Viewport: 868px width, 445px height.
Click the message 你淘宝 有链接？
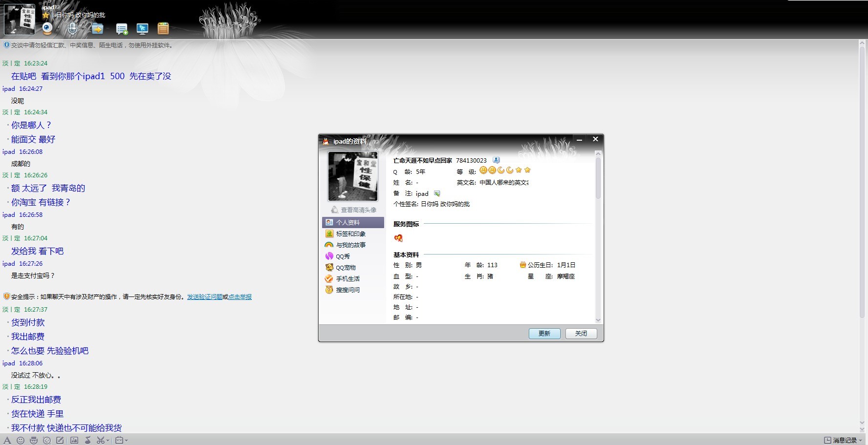click(41, 202)
